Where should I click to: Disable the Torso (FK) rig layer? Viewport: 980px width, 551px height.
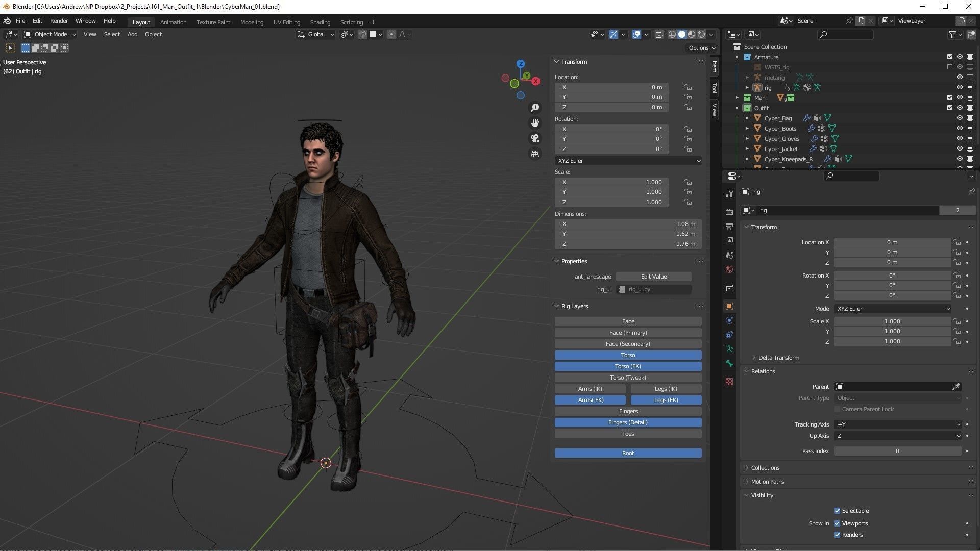point(628,366)
